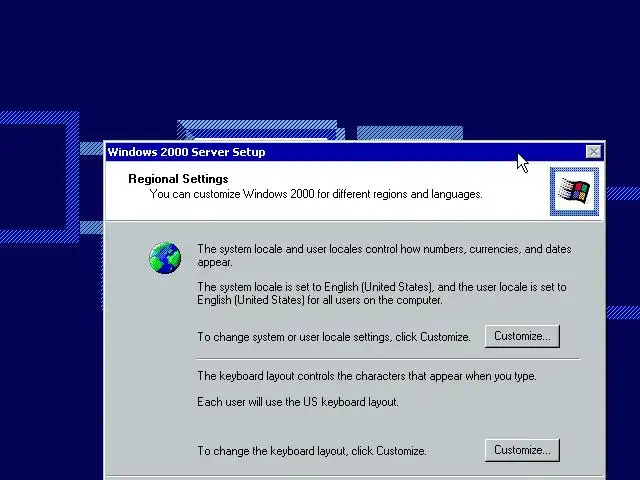Click the 'You can customize Windows 2000' subtitle
This screenshot has width=640, height=480.
316,194
